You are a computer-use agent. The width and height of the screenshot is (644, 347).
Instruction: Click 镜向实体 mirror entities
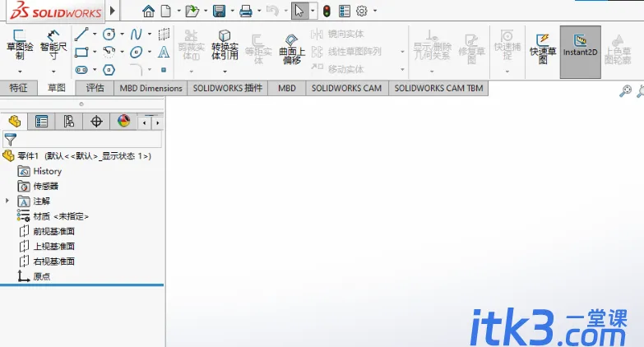(x=337, y=34)
